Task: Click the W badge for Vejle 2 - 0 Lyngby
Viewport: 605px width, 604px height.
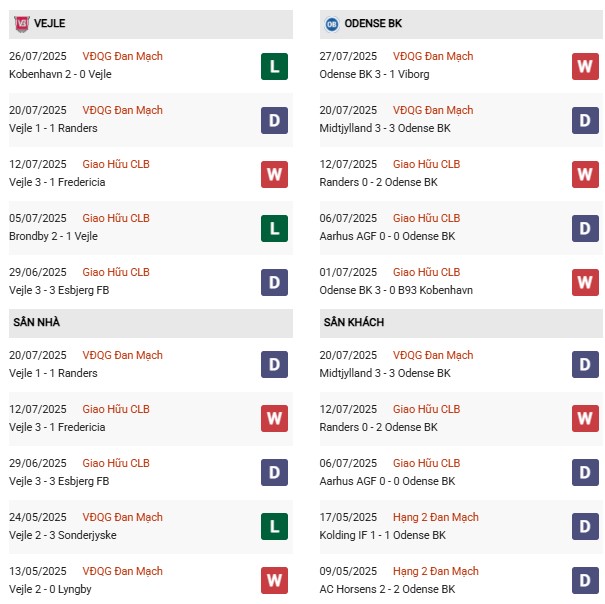Action: point(274,581)
